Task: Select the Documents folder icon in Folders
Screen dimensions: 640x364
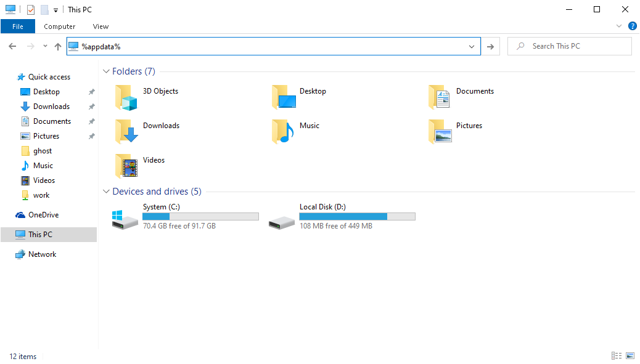Action: point(440,97)
